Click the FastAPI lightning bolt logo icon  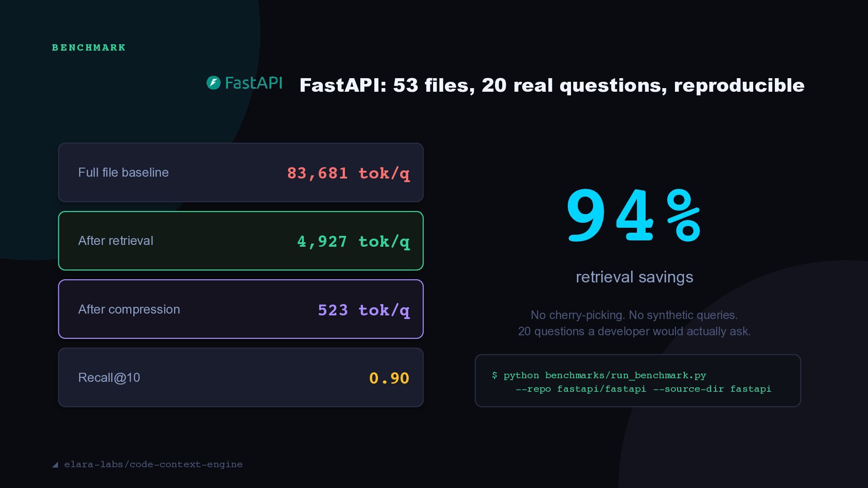tap(213, 83)
